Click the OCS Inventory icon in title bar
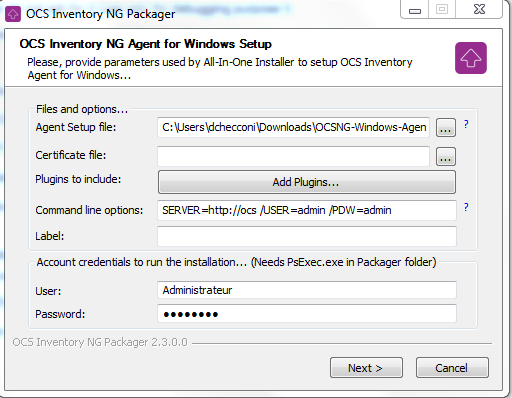Screen dimensions: 512x398 click(13, 14)
